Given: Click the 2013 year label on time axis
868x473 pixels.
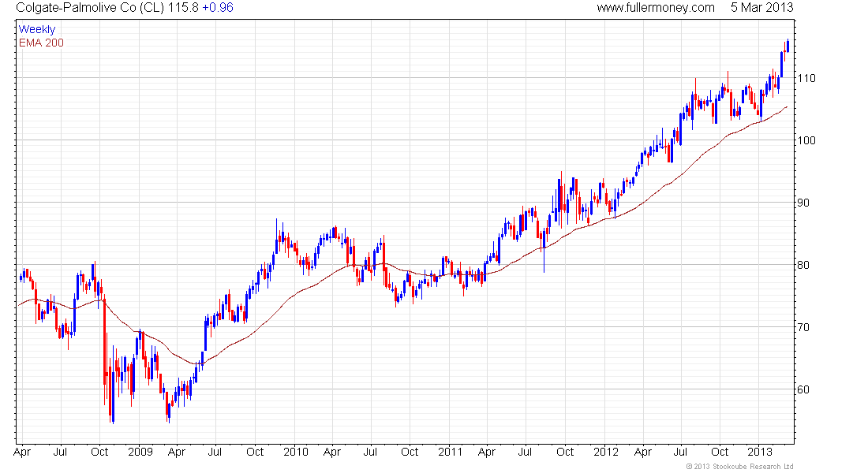Looking at the screenshot, I should tap(760, 452).
